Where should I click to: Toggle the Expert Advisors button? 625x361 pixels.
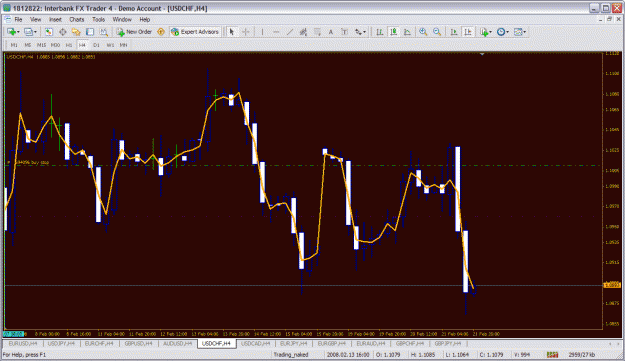coord(195,32)
